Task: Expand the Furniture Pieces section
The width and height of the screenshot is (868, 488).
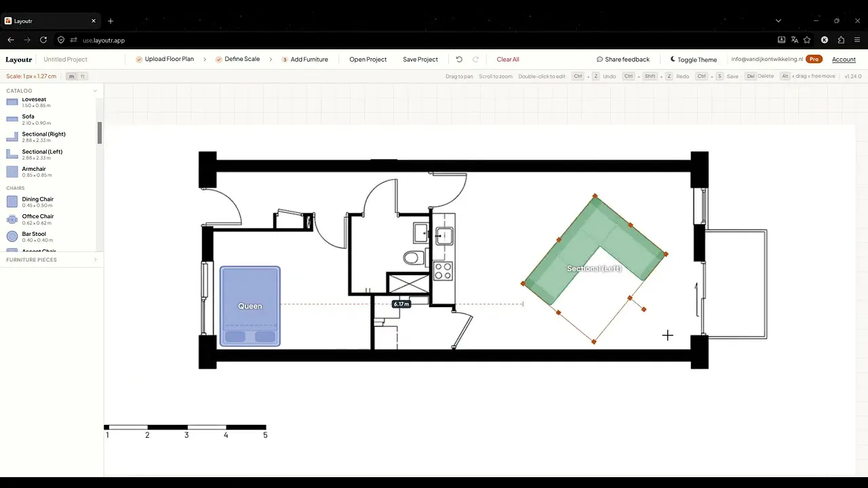Action: click(x=52, y=260)
